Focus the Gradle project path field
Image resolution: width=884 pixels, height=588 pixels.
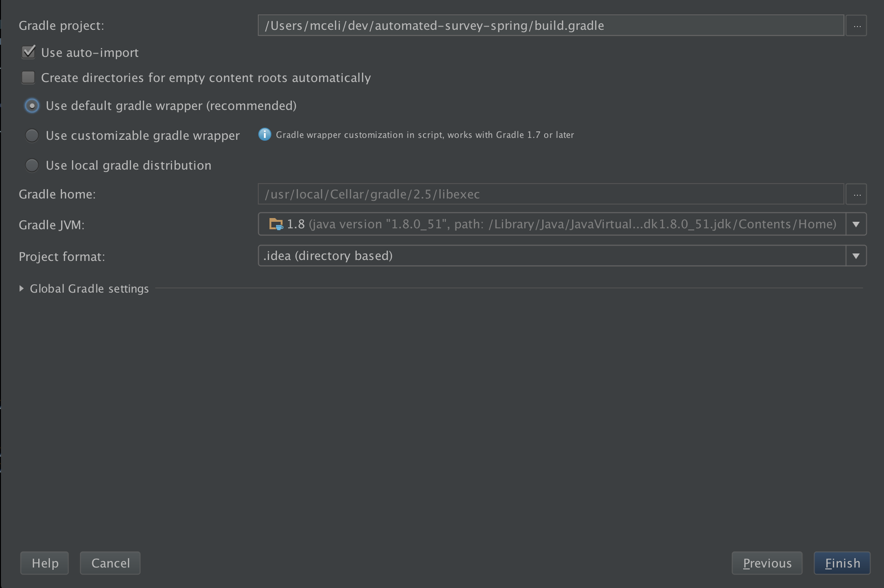tap(551, 25)
